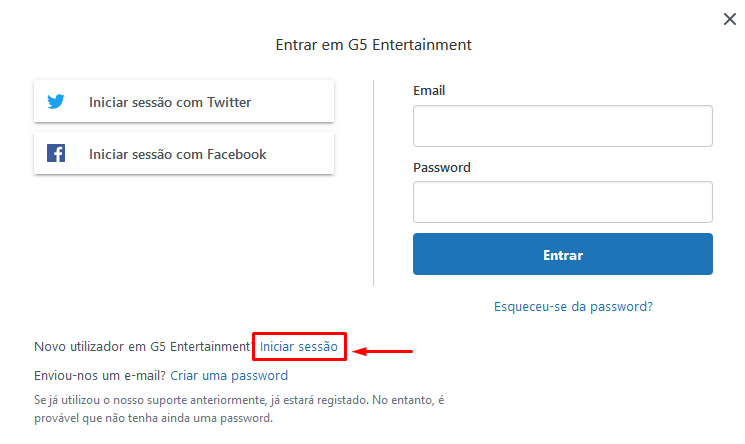Click the 'Enviou-nos um e-mail?' text

pos(100,376)
